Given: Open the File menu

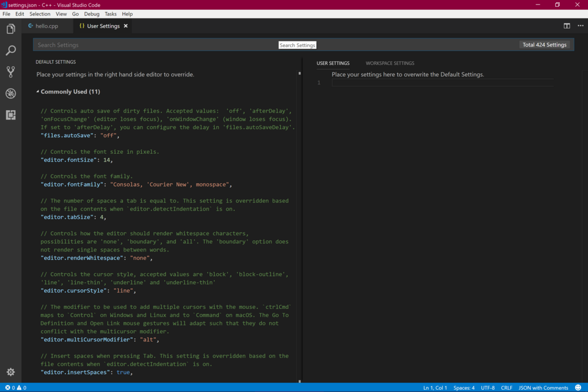Looking at the screenshot, I should tap(6, 14).
